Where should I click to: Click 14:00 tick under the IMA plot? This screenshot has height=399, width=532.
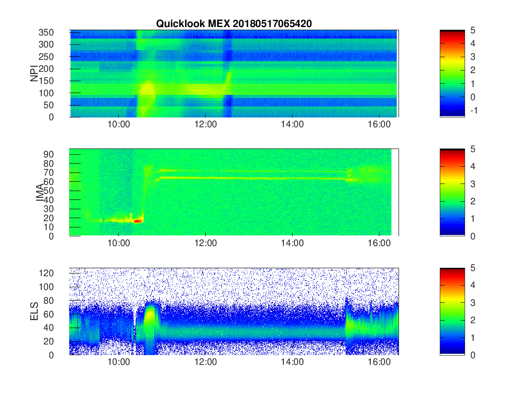[x=292, y=243]
